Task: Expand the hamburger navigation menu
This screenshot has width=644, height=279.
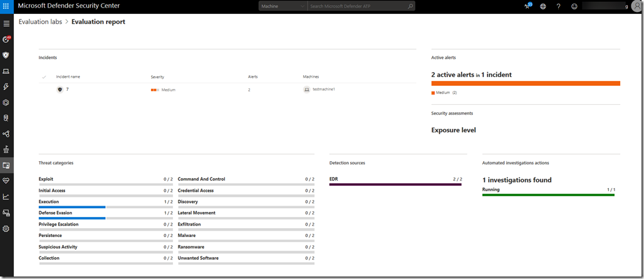Action: [x=6, y=24]
